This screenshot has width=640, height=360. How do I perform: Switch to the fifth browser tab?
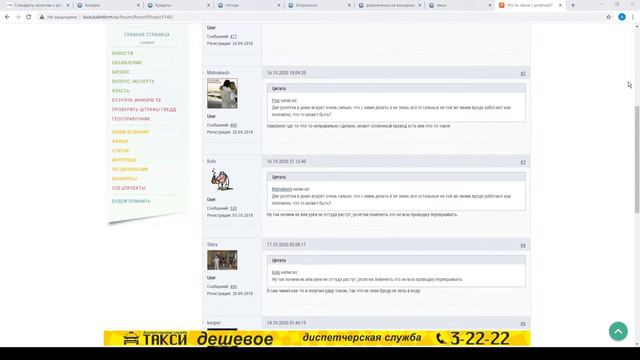click(x=318, y=5)
